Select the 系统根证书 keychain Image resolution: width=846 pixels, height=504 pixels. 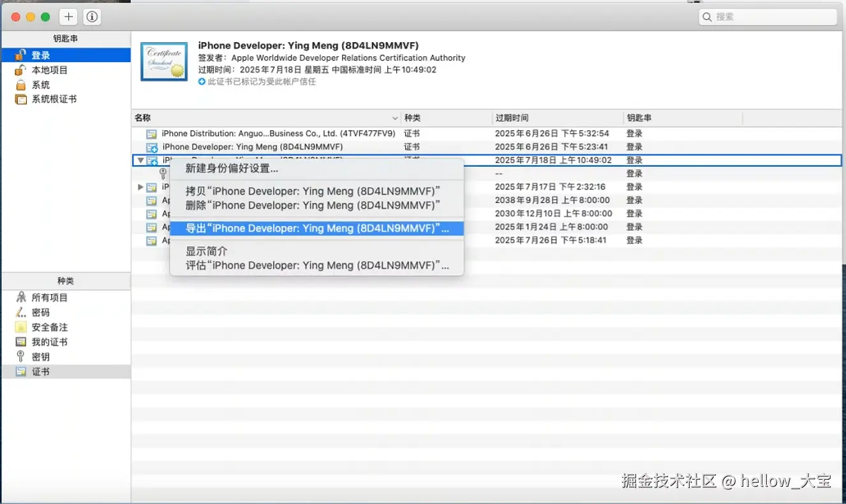(66, 100)
